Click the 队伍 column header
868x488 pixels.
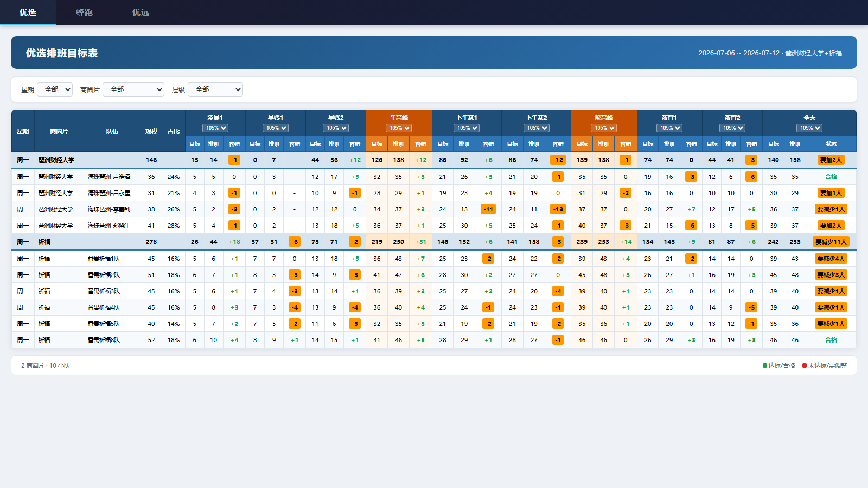pyautogui.click(x=112, y=131)
